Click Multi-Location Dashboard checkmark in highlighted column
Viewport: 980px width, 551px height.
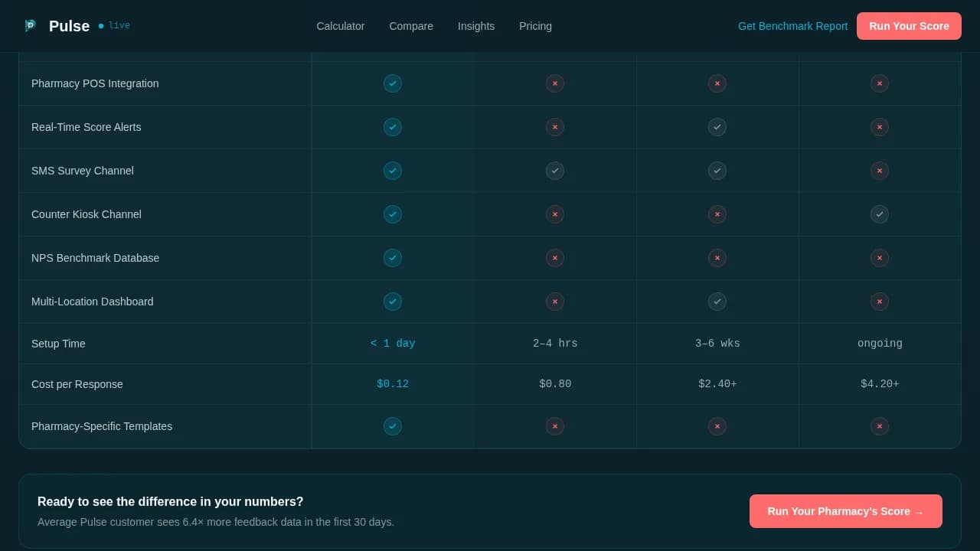[x=393, y=302]
